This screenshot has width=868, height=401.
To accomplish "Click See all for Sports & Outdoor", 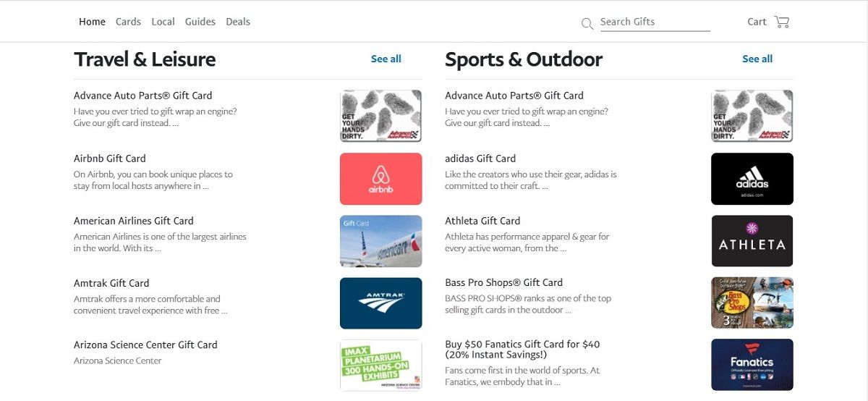I will point(757,59).
